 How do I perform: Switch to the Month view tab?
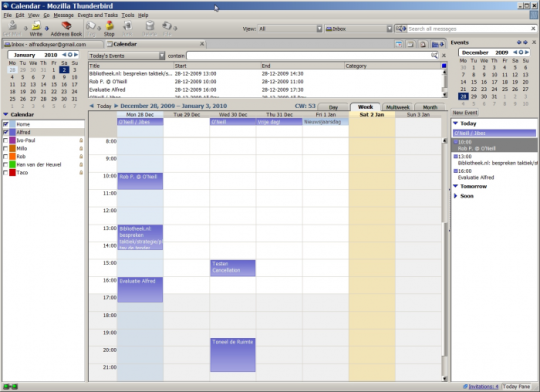pos(430,107)
